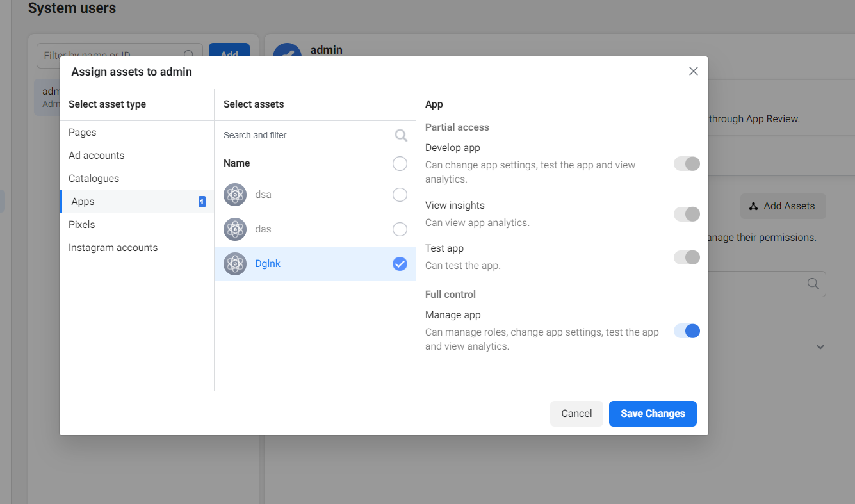Click the admin entry in background users list

[47, 97]
